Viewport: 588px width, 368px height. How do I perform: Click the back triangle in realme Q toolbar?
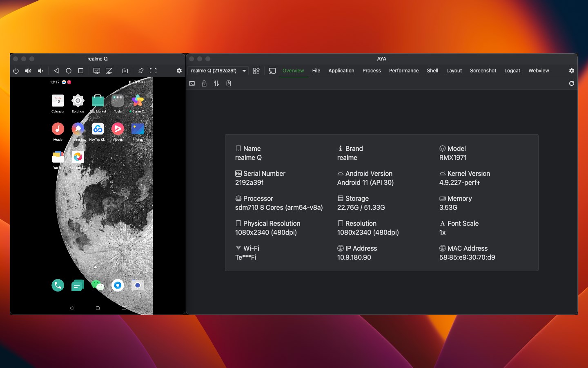click(x=56, y=71)
